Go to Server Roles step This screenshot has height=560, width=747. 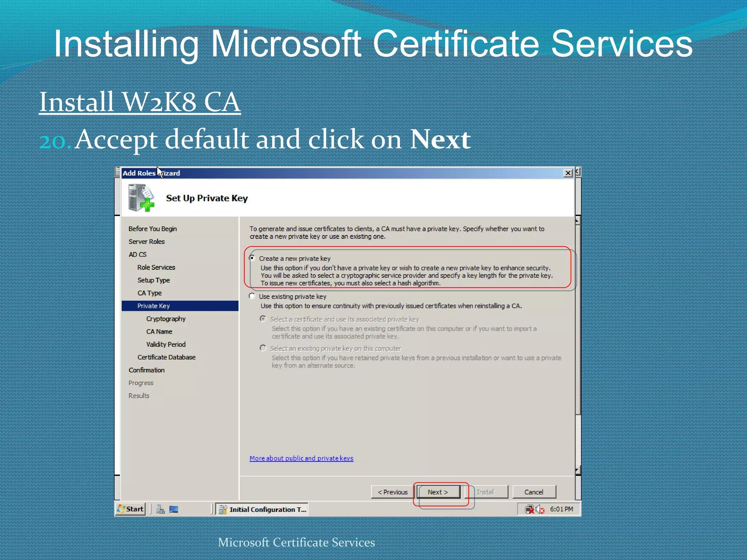click(x=147, y=241)
